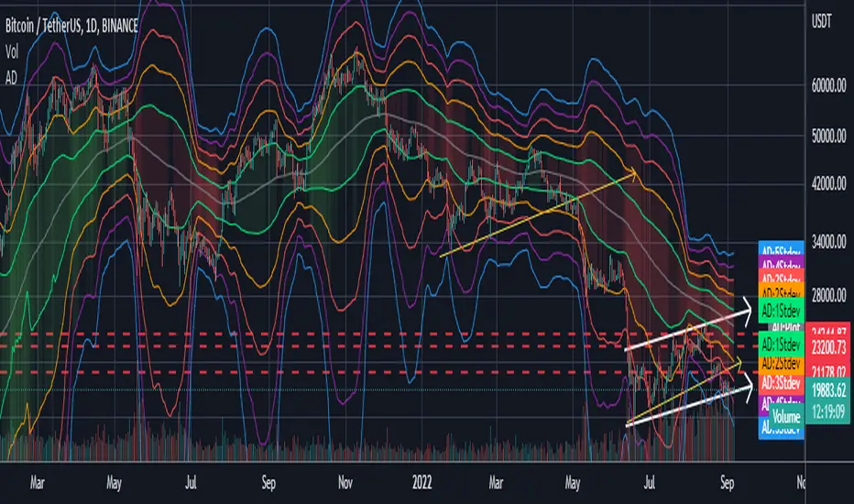Click the orange AD:2Stdev label beside 21178.02
The width and height of the screenshot is (854, 504).
click(781, 364)
